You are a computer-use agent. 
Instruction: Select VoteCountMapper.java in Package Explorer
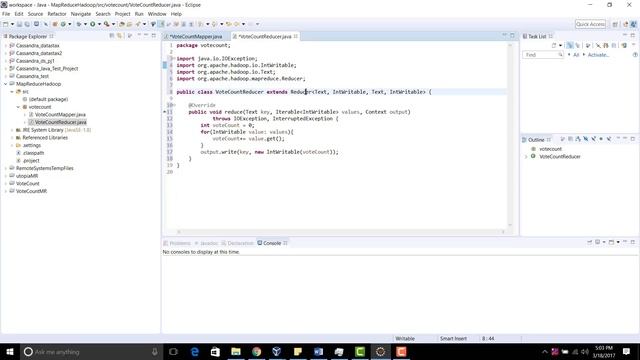pyautogui.click(x=60, y=115)
